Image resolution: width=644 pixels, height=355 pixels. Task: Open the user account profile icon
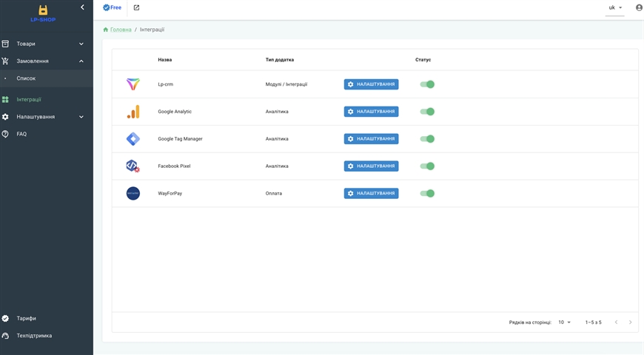(x=639, y=7)
